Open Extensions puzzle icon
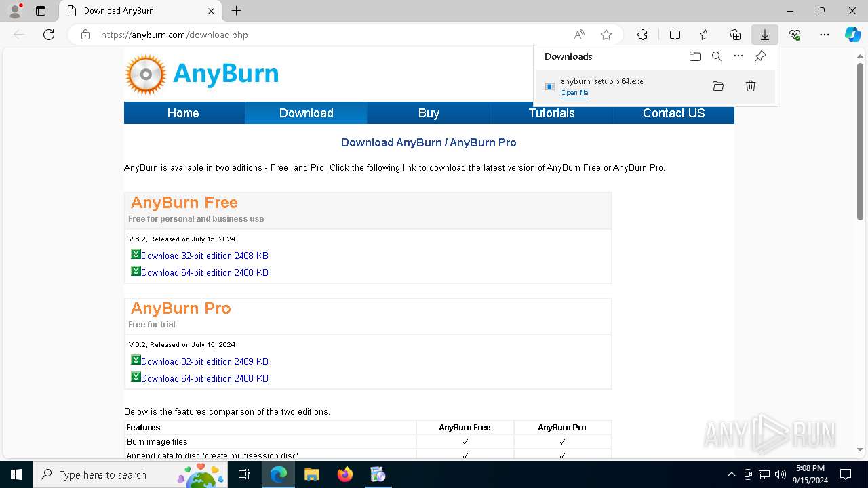The width and height of the screenshot is (868, 488). [642, 35]
